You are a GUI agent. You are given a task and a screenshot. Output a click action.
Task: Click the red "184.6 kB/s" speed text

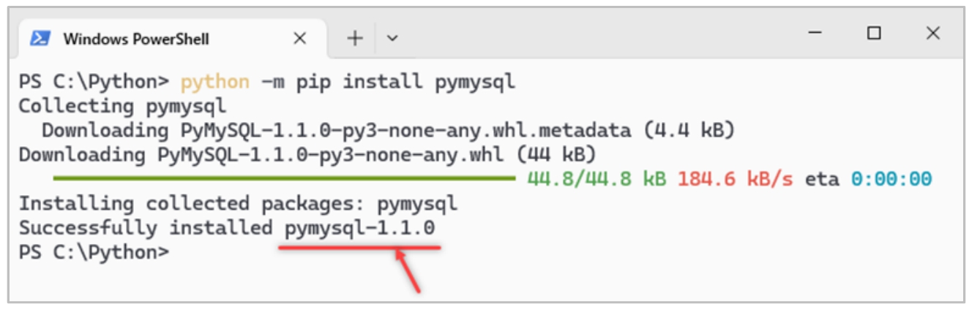735,179
